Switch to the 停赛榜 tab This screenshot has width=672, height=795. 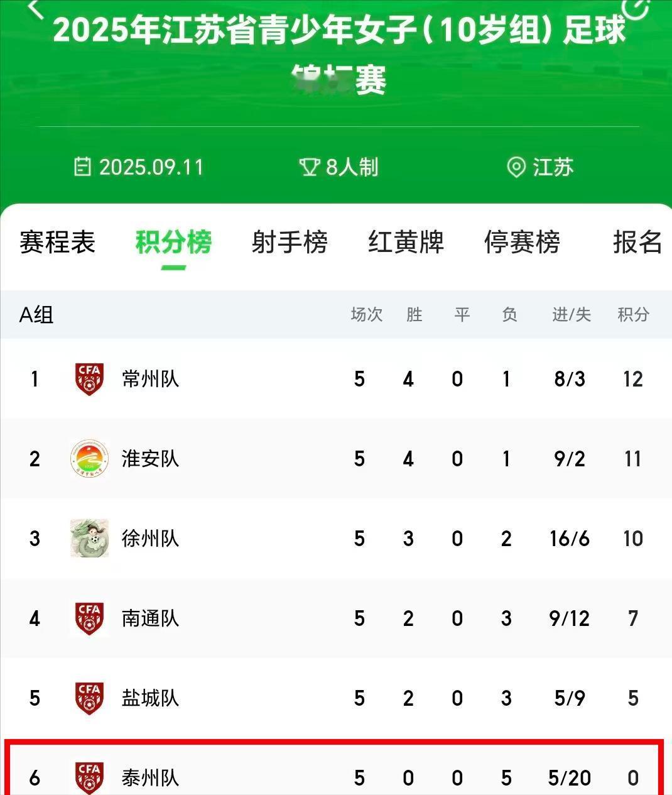click(x=522, y=242)
